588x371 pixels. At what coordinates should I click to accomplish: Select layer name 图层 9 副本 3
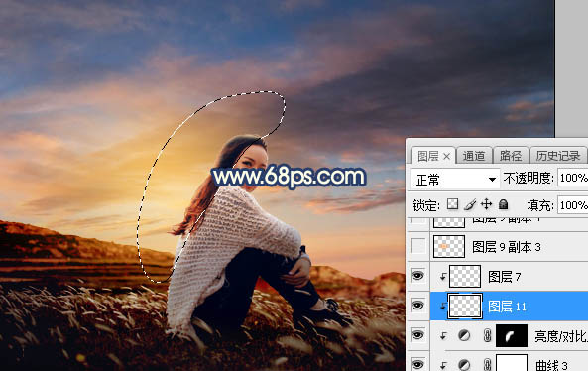pyautogui.click(x=507, y=247)
